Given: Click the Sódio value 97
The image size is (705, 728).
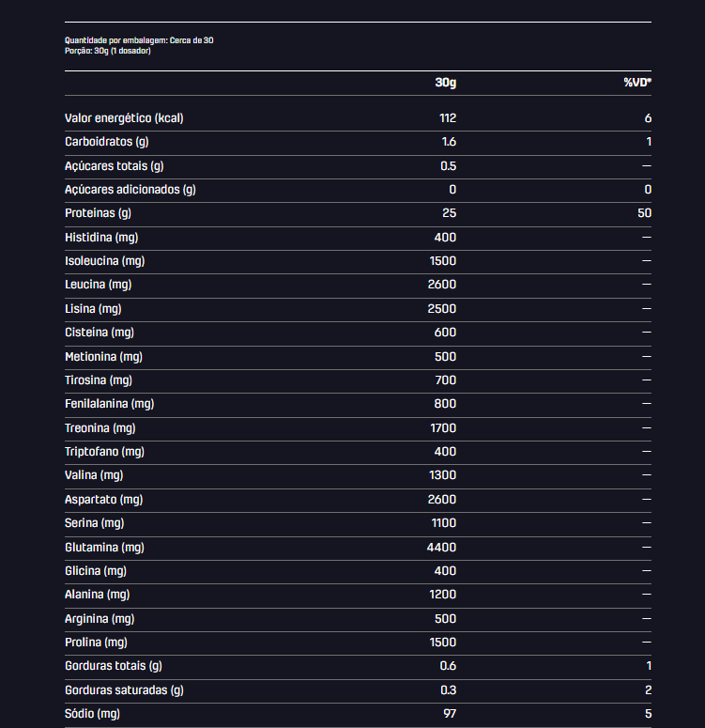Looking at the screenshot, I should pyautogui.click(x=450, y=714).
